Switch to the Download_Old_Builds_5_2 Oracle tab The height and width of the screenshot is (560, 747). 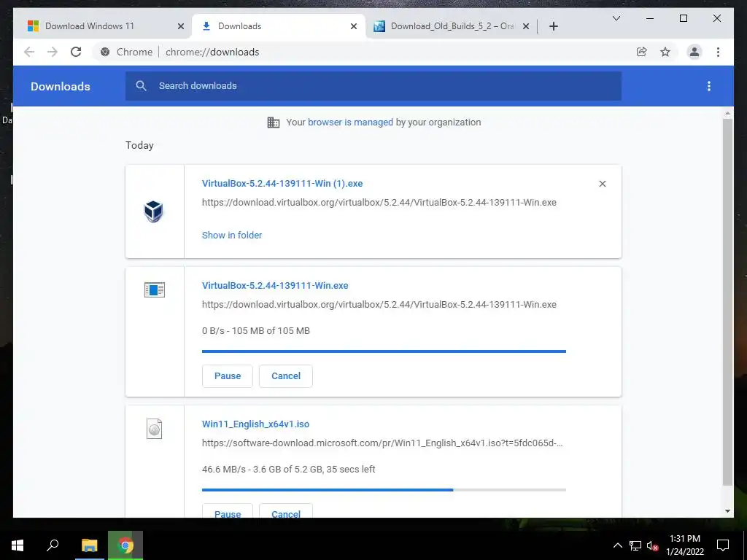tap(452, 26)
